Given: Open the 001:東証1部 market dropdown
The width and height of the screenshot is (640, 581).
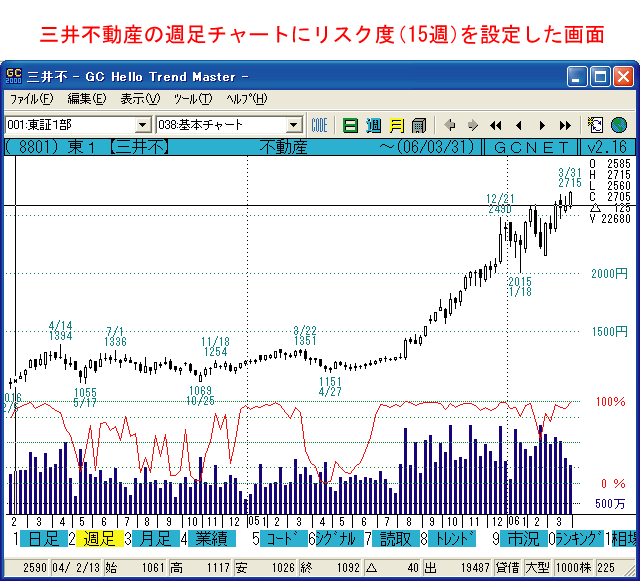Looking at the screenshot, I should 142,125.
